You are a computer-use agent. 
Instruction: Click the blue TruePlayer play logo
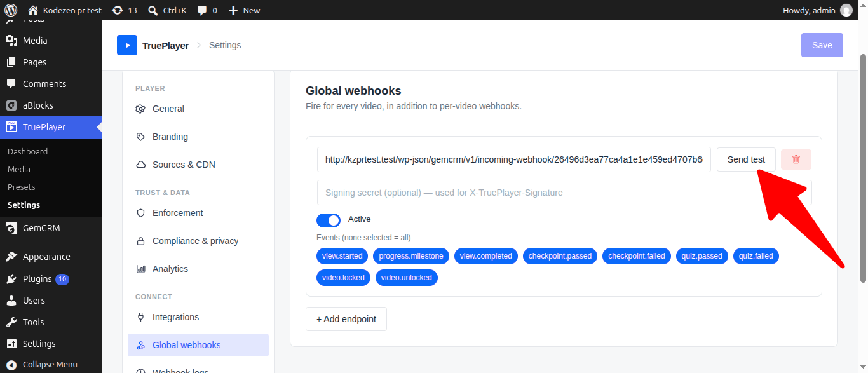127,45
